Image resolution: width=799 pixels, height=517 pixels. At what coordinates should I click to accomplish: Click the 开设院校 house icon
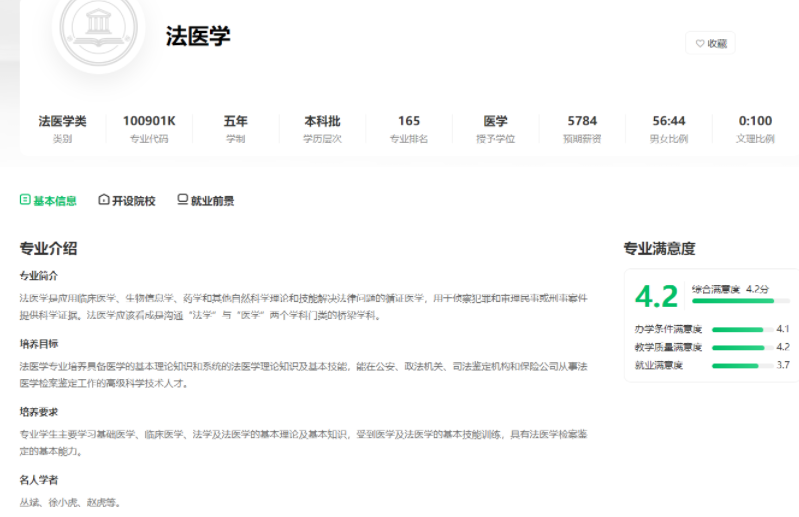(103, 200)
